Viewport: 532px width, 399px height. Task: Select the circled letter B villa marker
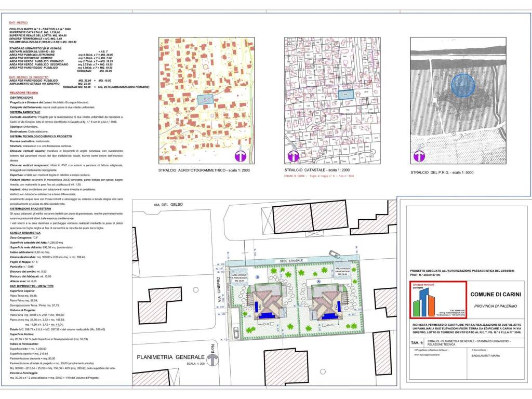click(258, 277)
